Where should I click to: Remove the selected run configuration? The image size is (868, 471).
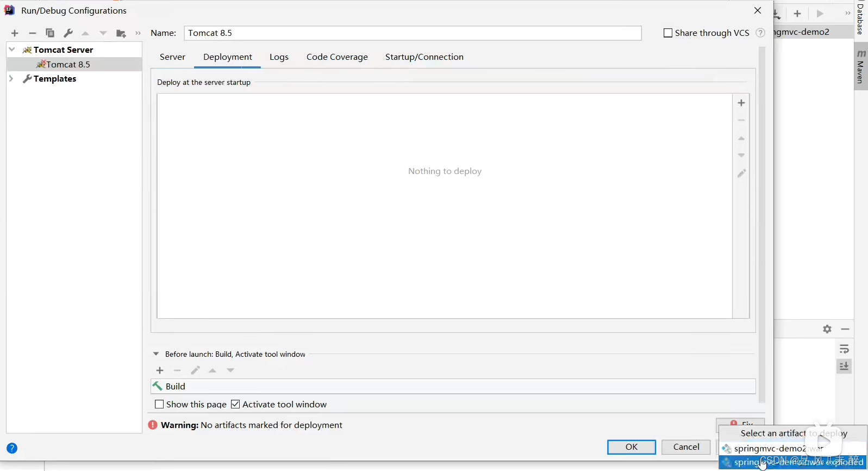[x=33, y=33]
